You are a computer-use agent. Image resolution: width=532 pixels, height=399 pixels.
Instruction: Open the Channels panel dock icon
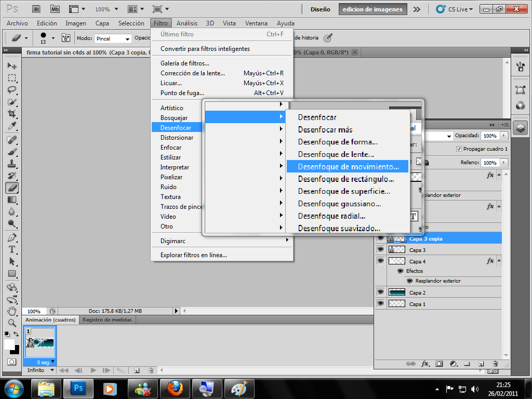(x=520, y=105)
